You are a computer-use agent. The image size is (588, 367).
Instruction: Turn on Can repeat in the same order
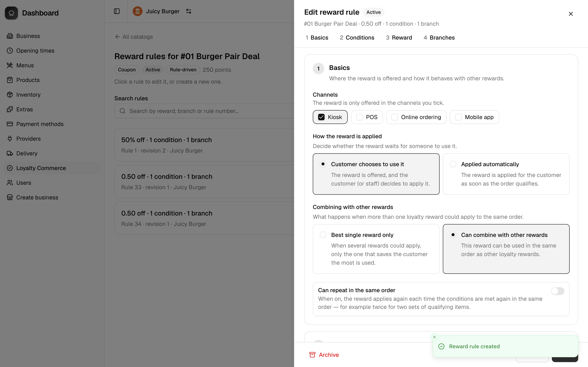click(557, 291)
